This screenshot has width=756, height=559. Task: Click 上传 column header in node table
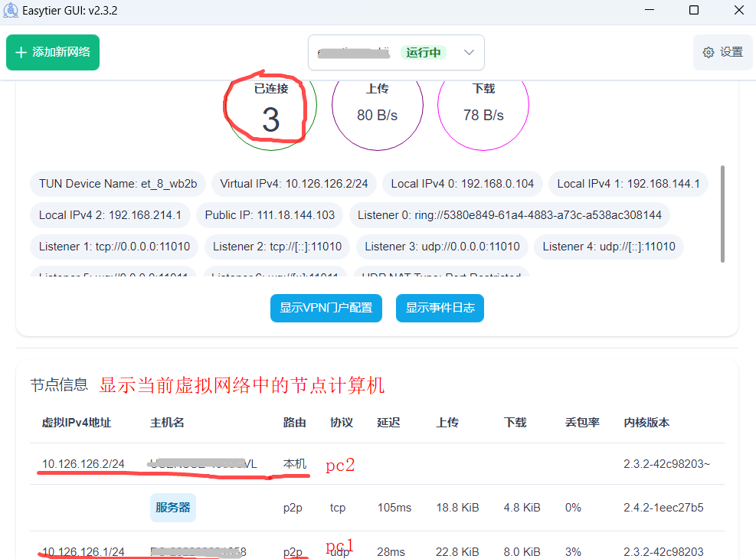(x=447, y=423)
